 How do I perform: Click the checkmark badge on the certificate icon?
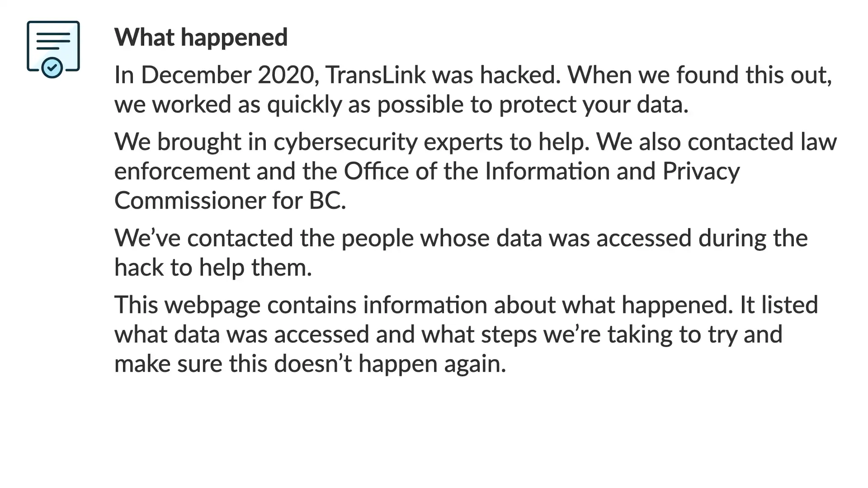click(52, 68)
